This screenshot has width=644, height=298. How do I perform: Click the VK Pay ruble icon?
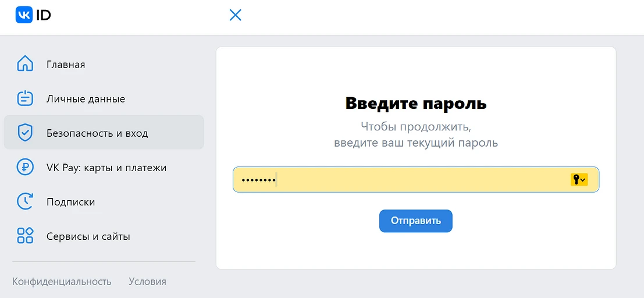[x=25, y=167]
